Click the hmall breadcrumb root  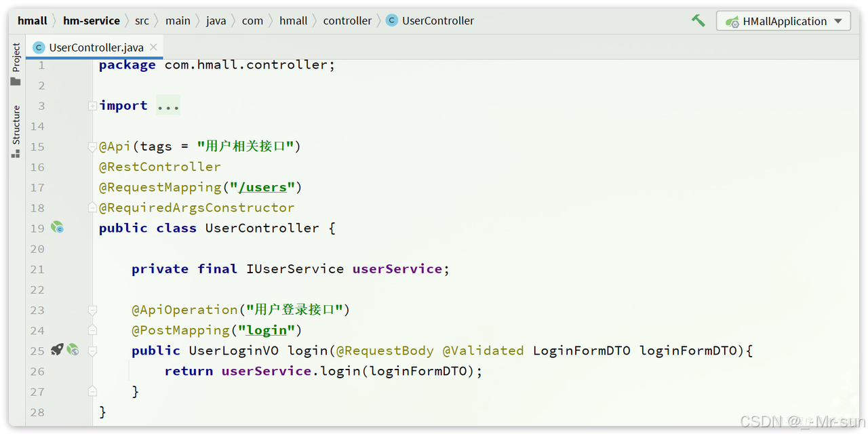(x=33, y=21)
